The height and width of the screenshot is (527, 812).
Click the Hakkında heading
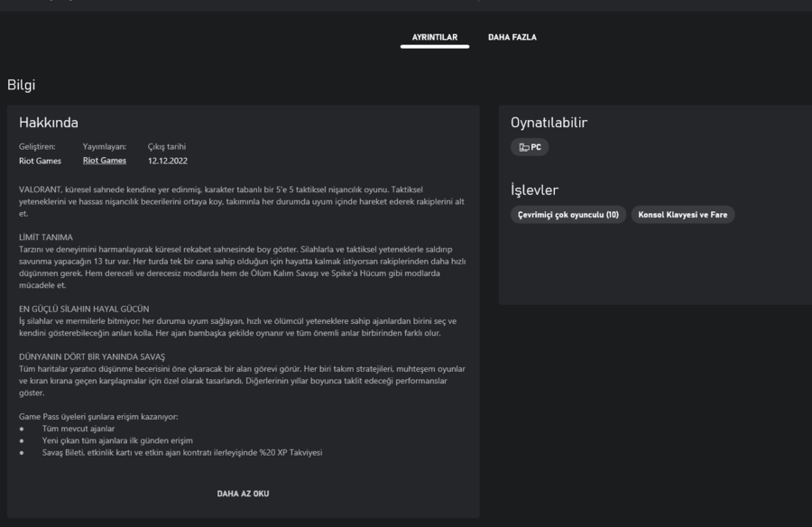click(x=49, y=123)
